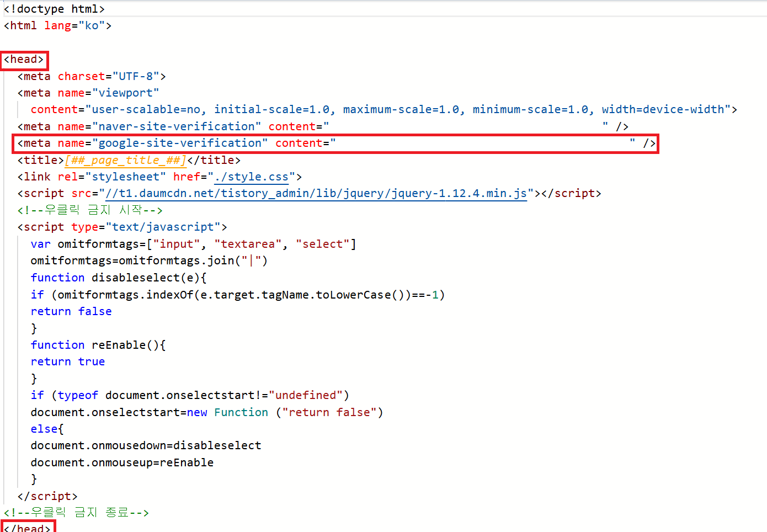The width and height of the screenshot is (767, 532).
Task: Click the onselectstart=new Function line
Action: pyautogui.click(x=207, y=413)
